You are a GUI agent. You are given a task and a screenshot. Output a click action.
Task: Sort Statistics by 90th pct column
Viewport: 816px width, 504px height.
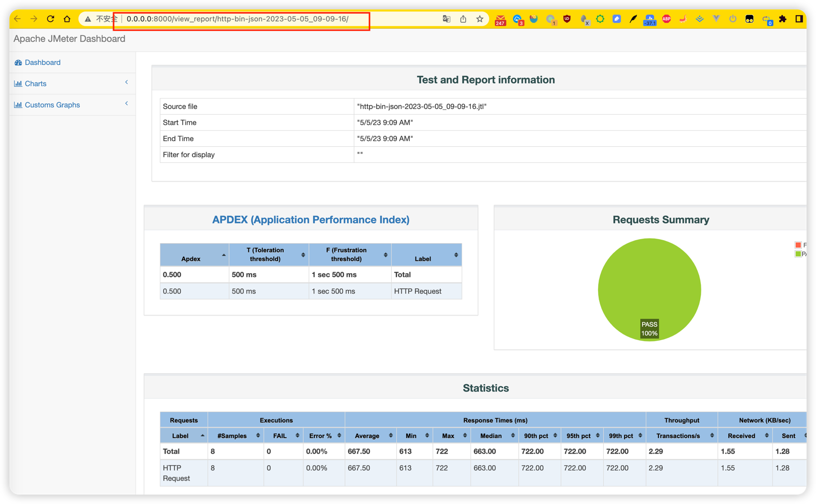540,436
